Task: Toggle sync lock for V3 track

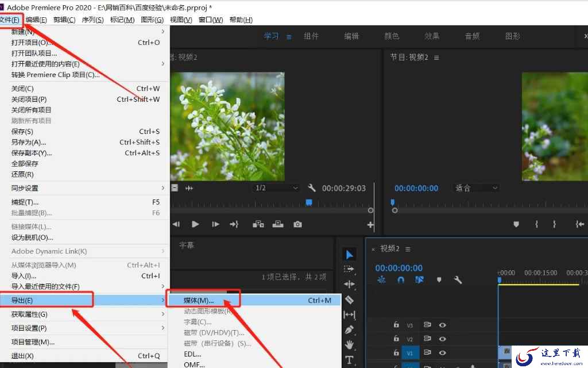Action: pyautogui.click(x=427, y=325)
